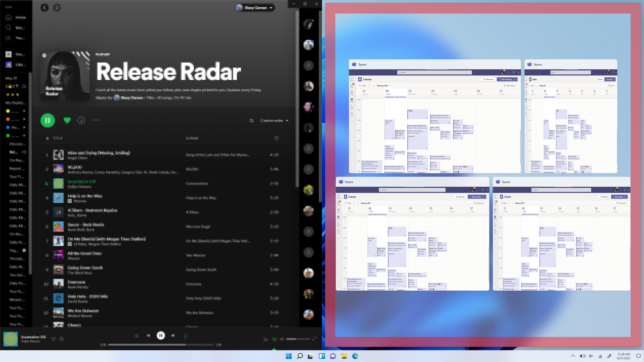Open the user profile dropdown in Spotify
This screenshot has height=362, width=644.
tap(255, 8)
